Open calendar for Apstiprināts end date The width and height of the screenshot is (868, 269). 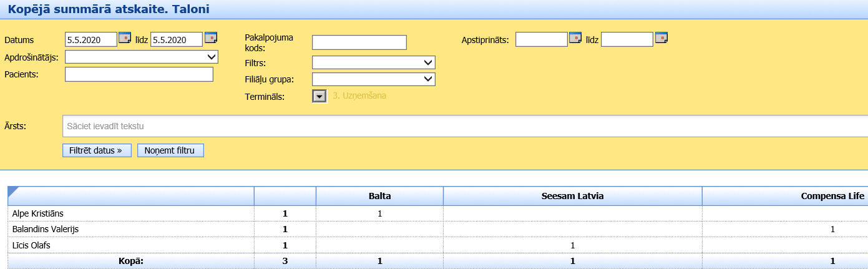661,38
